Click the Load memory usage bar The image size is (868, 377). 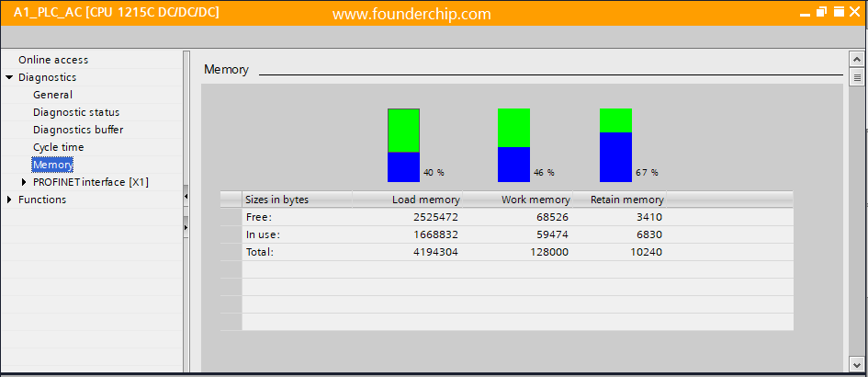pyautogui.click(x=403, y=145)
